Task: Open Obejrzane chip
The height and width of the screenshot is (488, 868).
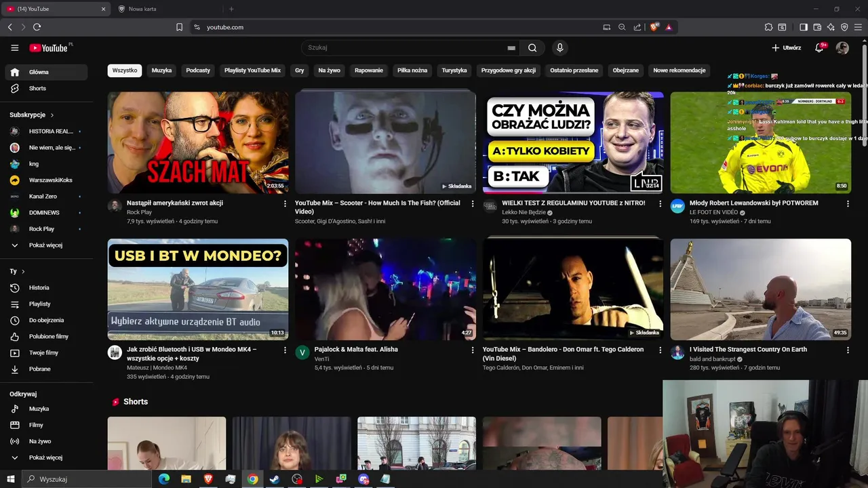Action: point(626,70)
